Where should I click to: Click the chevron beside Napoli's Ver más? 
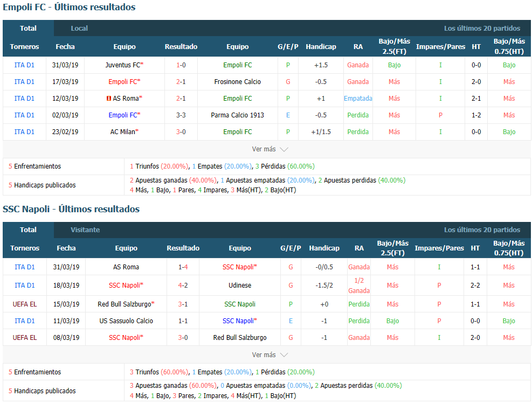[284, 355]
